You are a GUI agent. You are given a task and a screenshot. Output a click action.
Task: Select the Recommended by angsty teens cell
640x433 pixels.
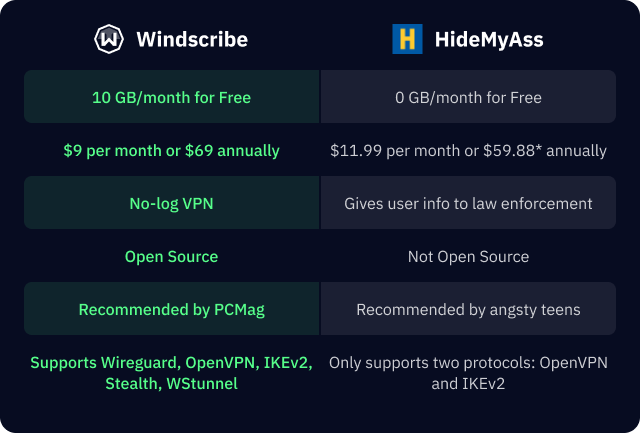pos(468,309)
